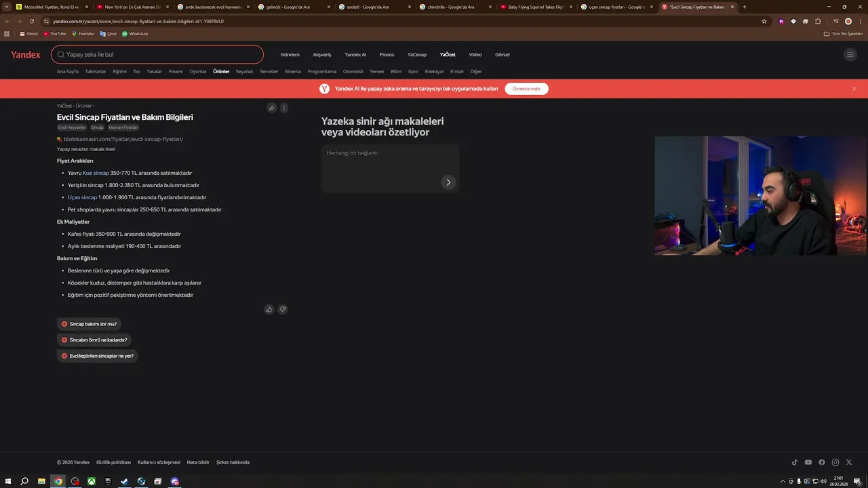Open Yandex YouTube link in footer
The image size is (868, 488).
(808, 462)
